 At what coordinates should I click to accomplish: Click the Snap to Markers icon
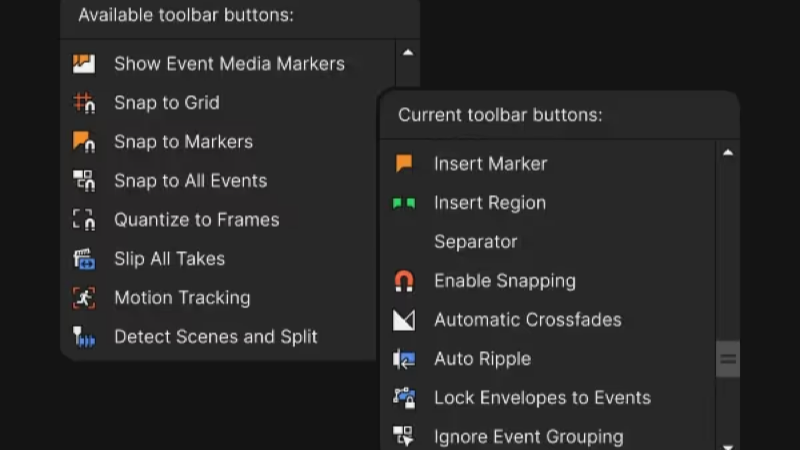84,142
